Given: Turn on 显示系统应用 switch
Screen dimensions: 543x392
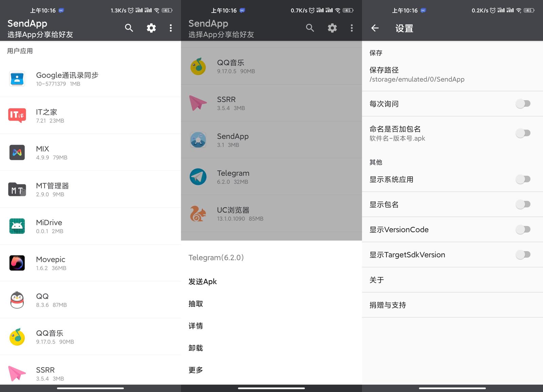Looking at the screenshot, I should 523,179.
